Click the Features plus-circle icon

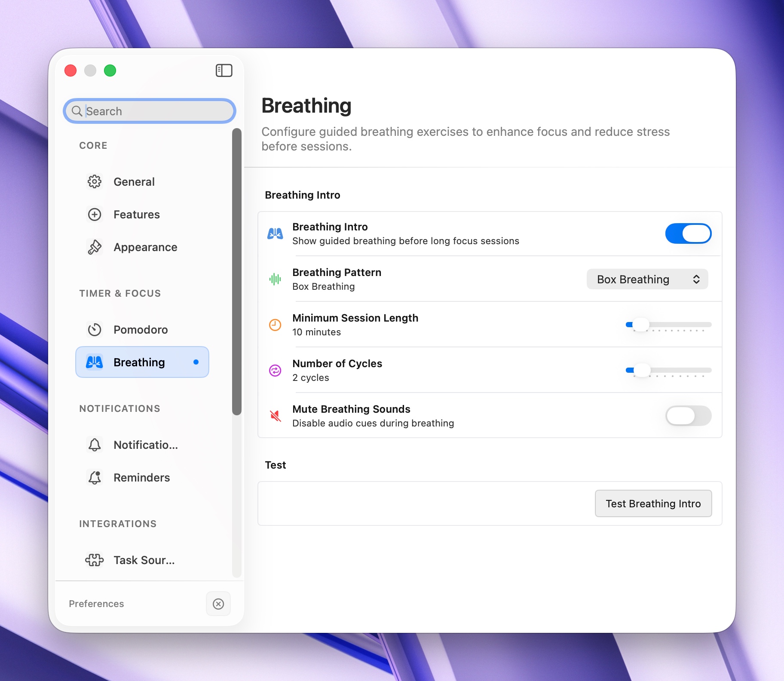(x=95, y=215)
